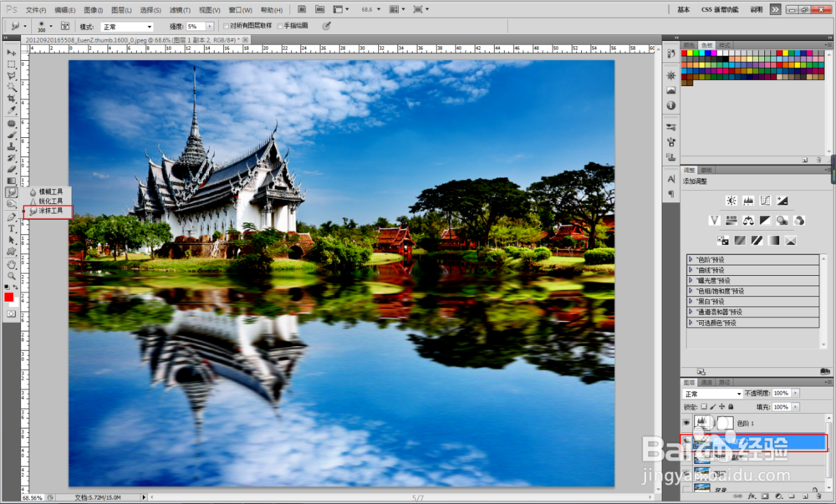Open 图层(L) menu
Image resolution: width=836 pixels, height=504 pixels.
tap(121, 10)
